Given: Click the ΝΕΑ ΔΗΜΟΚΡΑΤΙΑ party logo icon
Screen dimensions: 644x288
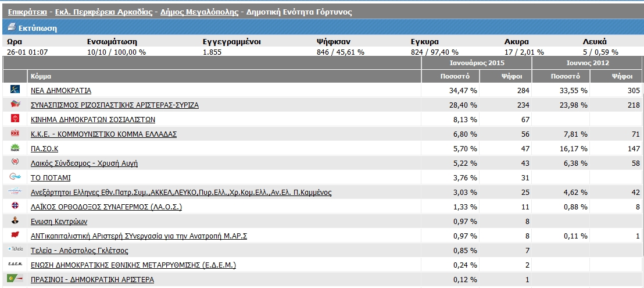Looking at the screenshot, I should [x=16, y=90].
